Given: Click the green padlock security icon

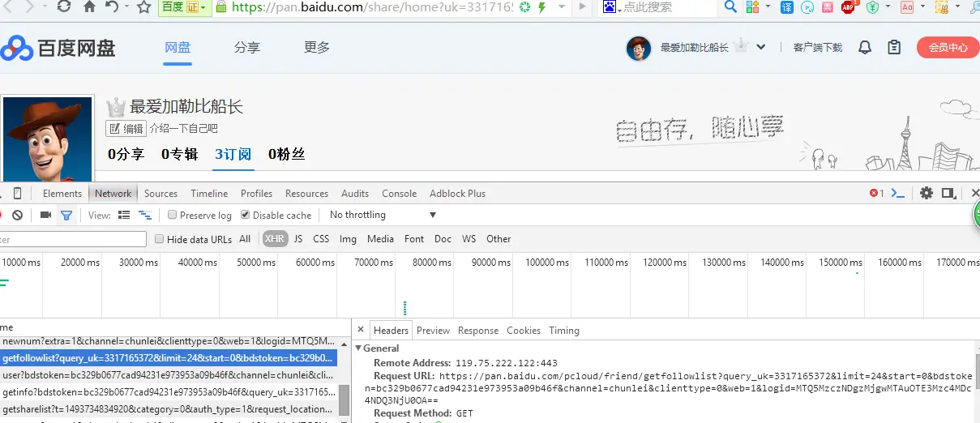Looking at the screenshot, I should (221, 6).
